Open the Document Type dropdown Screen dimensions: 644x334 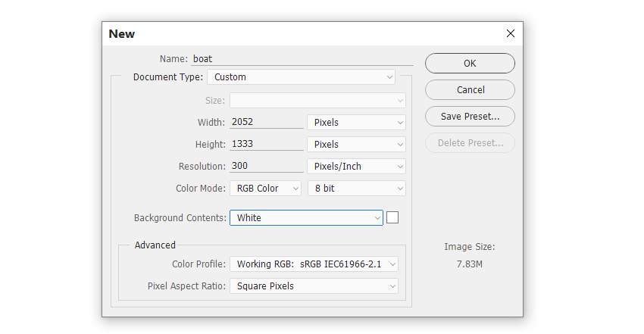click(301, 77)
